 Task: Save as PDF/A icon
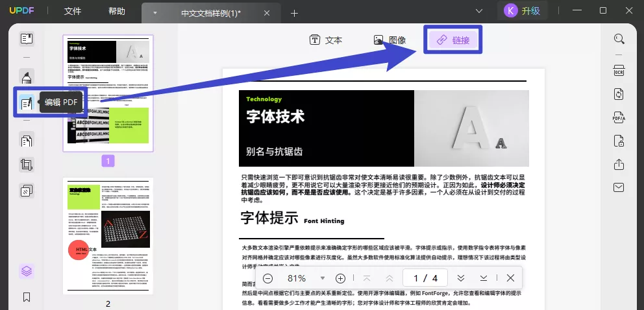point(619,117)
